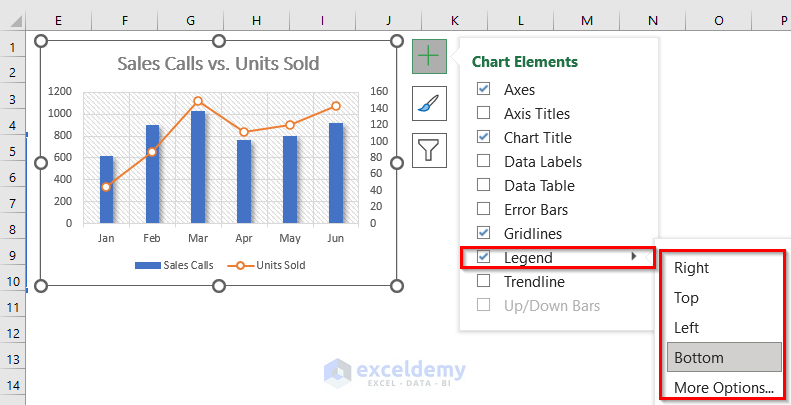The height and width of the screenshot is (405, 791).
Task: Toggle the Gridlines checkbox off
Action: [x=484, y=234]
